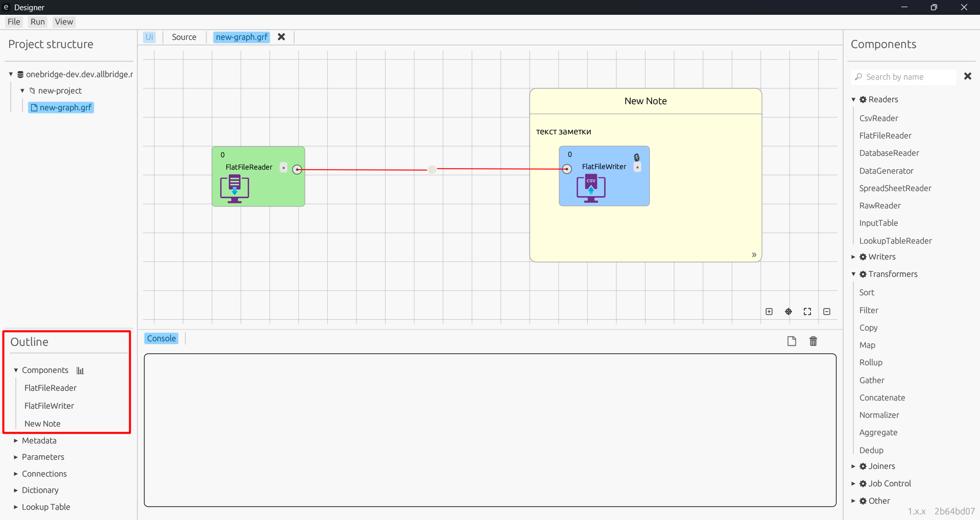Expand the Metadata outline section
The width and height of the screenshot is (980, 520).
coord(16,441)
